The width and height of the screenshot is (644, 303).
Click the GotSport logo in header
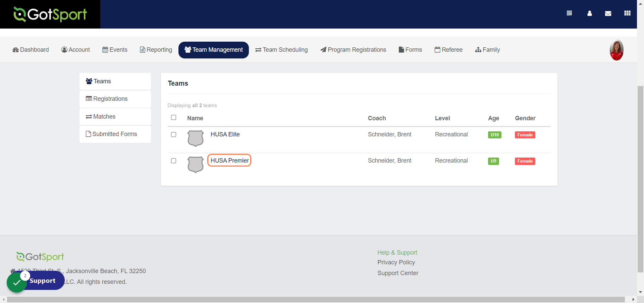[50, 14]
